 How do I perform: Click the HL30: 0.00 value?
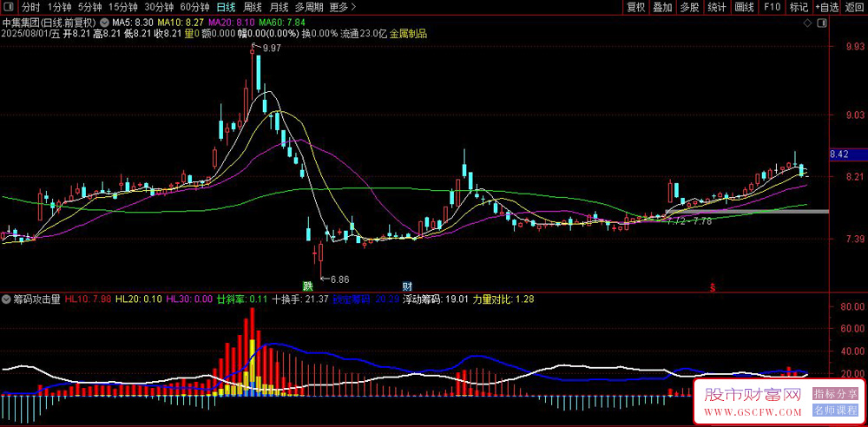(189, 299)
